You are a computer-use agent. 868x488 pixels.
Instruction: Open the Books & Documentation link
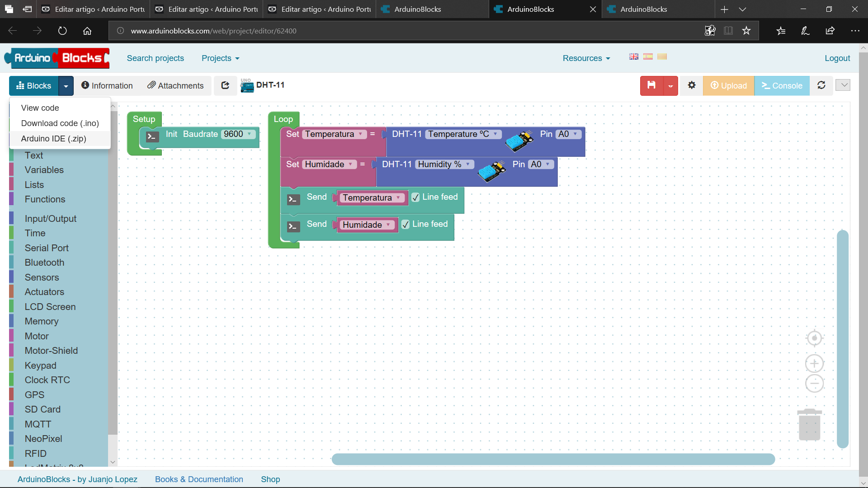pos(199,479)
